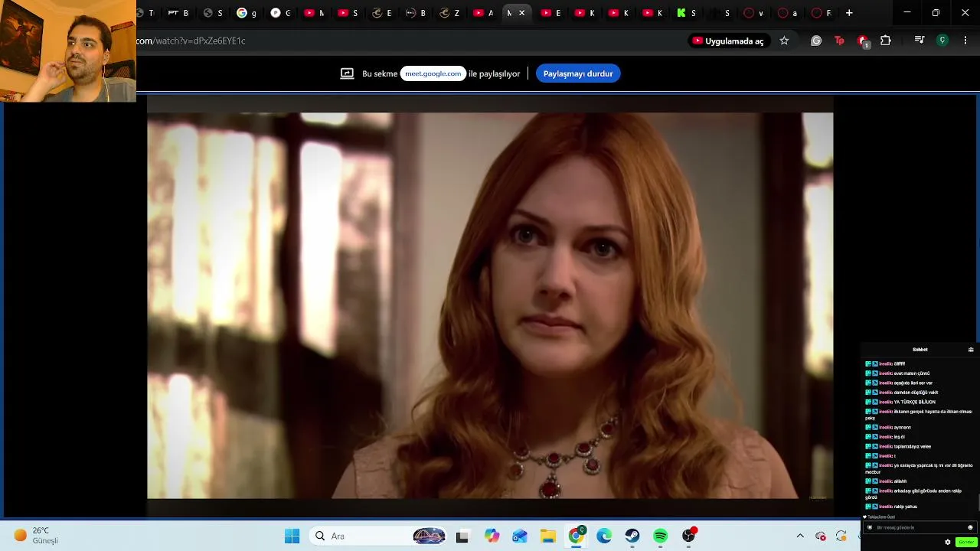Screen dimensions: 980x551
Task: Click the chat message 'YA TÜRKÇE BİLİUON'
Action: click(x=915, y=402)
